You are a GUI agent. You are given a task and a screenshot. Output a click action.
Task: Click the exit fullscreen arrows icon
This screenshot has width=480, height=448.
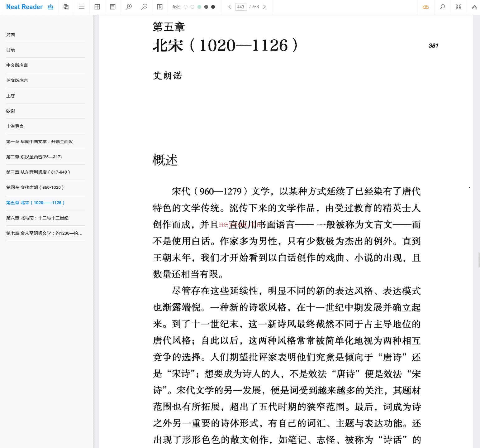coord(459,7)
